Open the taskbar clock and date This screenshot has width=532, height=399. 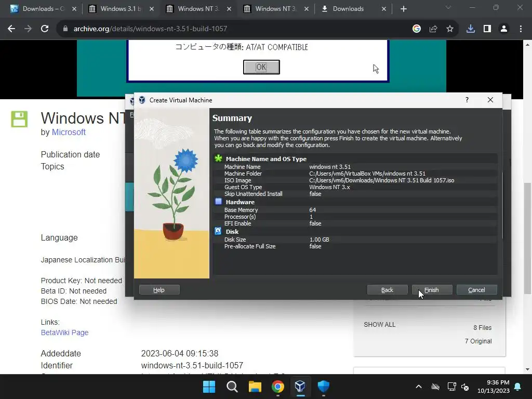point(494,387)
